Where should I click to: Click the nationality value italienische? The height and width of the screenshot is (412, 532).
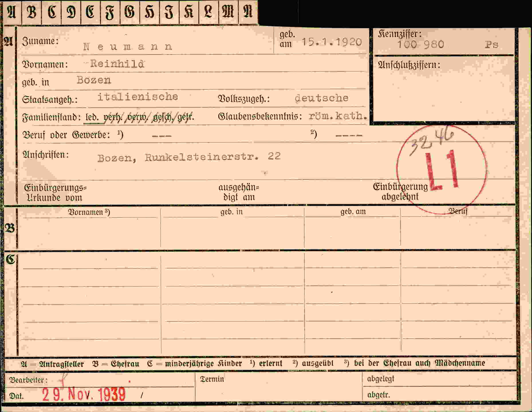138,97
